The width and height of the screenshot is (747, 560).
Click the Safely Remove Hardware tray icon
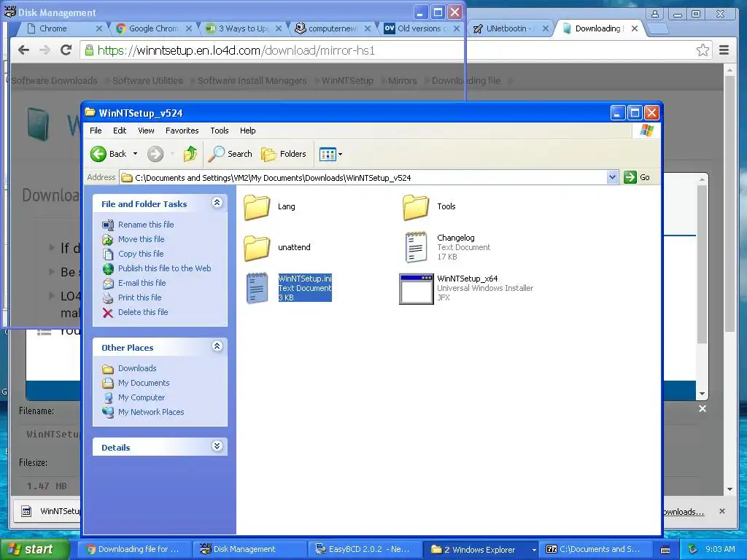(692, 549)
